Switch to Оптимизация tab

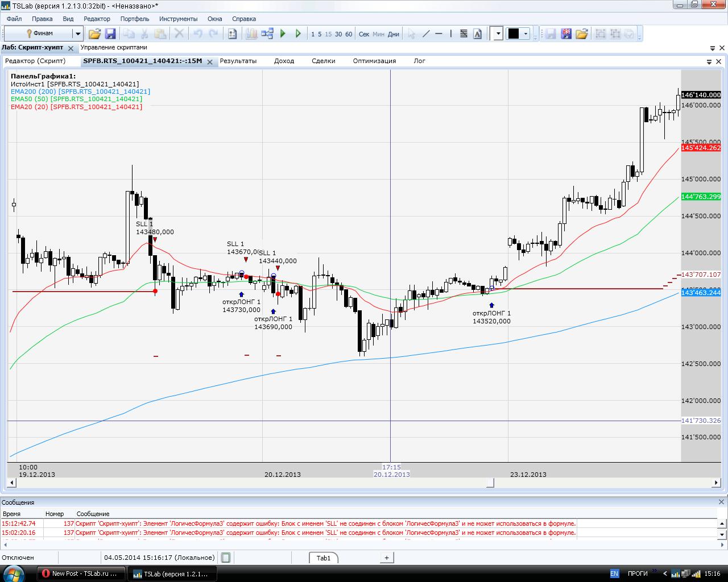(374, 61)
